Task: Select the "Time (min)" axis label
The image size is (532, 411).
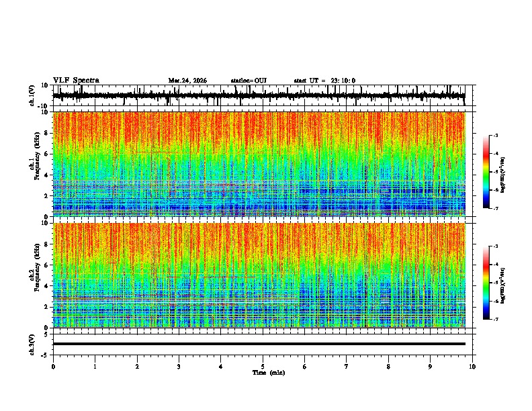Action: (x=269, y=373)
